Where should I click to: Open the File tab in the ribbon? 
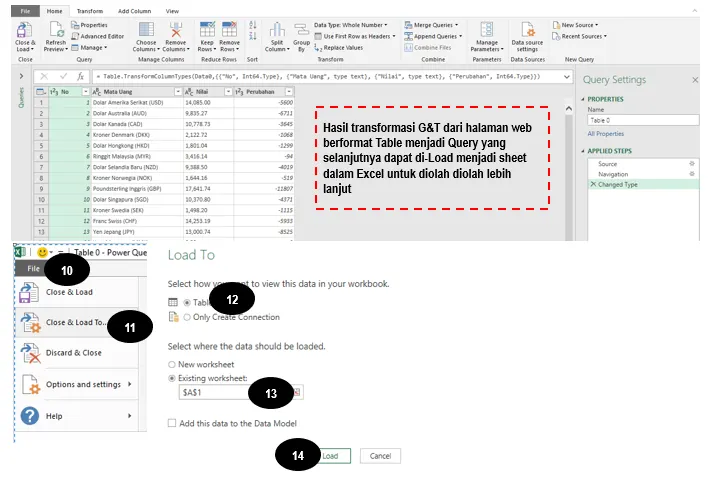click(25, 11)
